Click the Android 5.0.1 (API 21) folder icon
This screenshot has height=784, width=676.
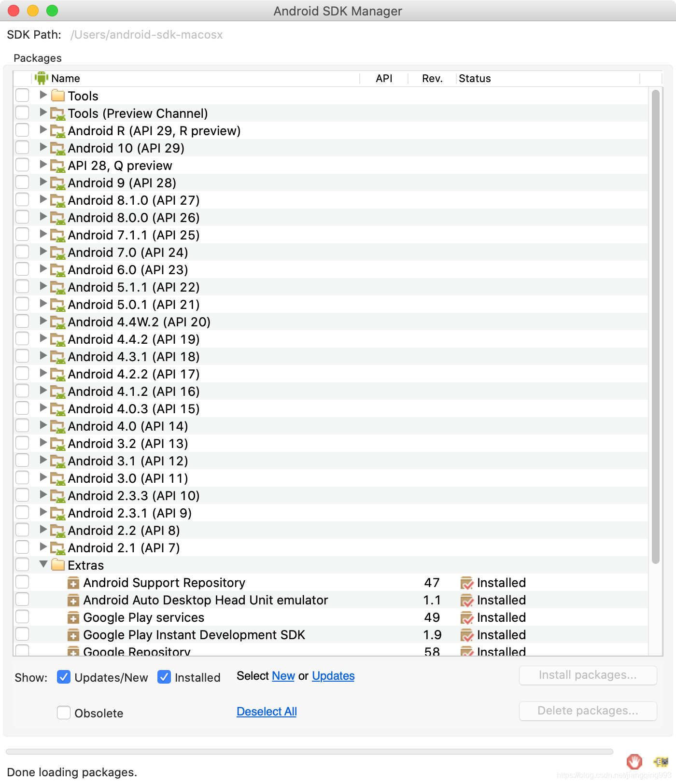tap(58, 305)
